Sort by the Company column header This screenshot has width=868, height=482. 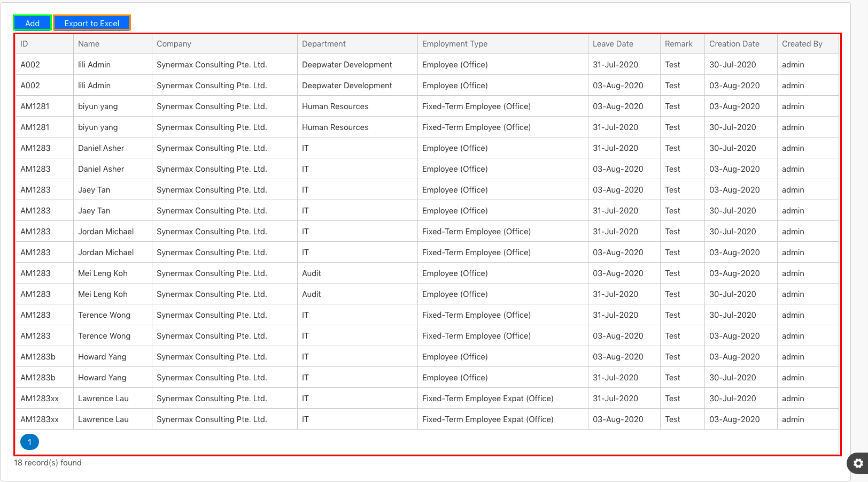[x=224, y=44]
